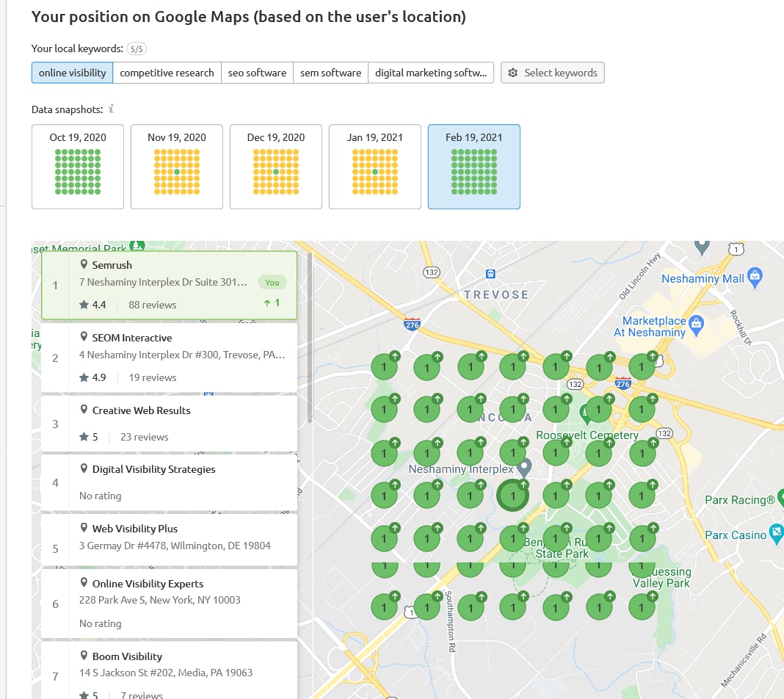Open the Creative Web Results listing

click(169, 424)
